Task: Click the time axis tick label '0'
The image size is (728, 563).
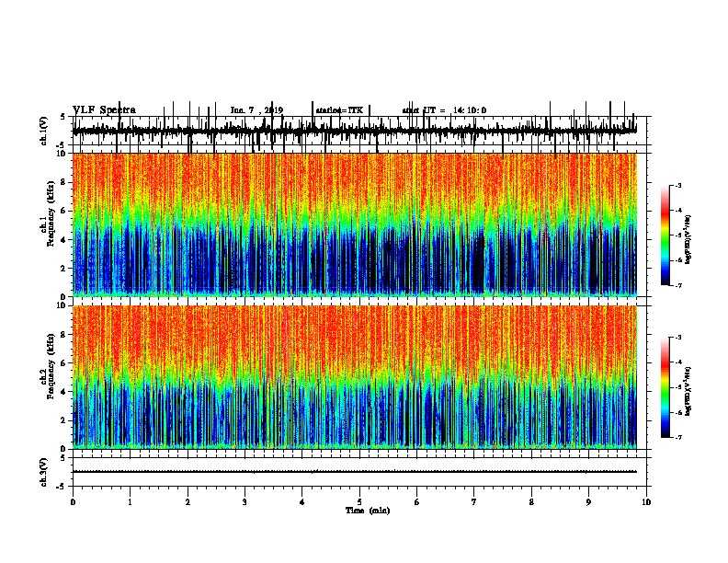Action: pyautogui.click(x=73, y=502)
